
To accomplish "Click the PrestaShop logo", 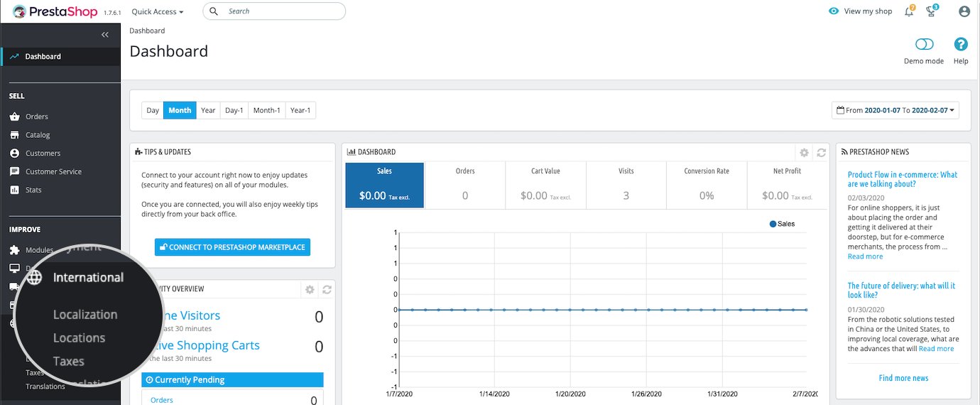I will tap(55, 11).
